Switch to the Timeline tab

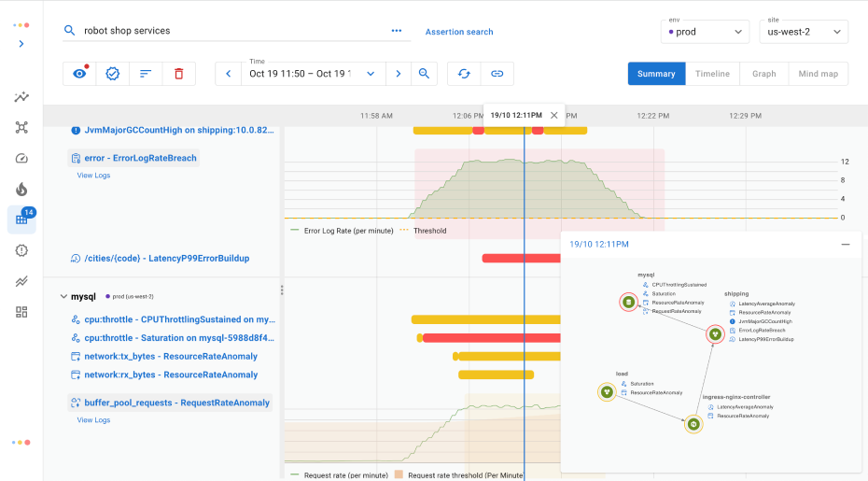712,74
